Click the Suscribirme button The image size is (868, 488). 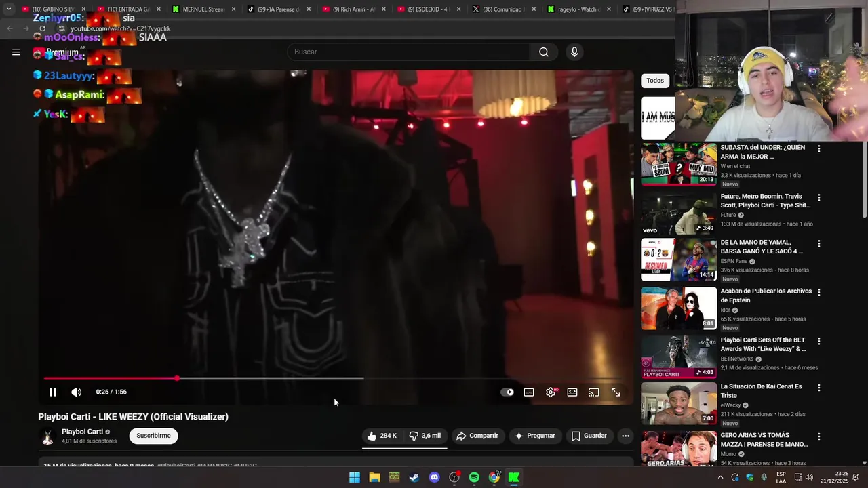pos(154,436)
